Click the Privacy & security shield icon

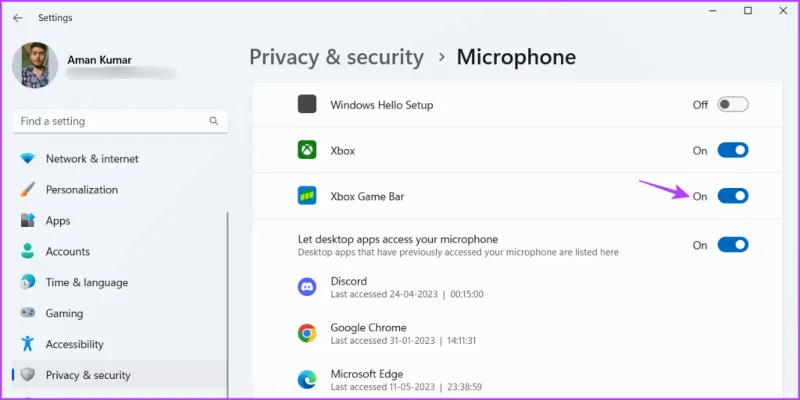point(28,375)
